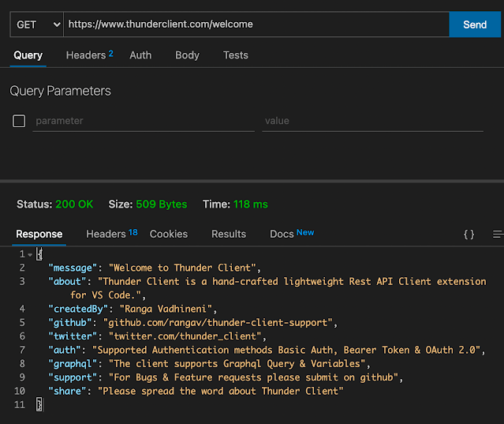Click the curly braces format icon
The width and height of the screenshot is (504, 424).
point(469,235)
